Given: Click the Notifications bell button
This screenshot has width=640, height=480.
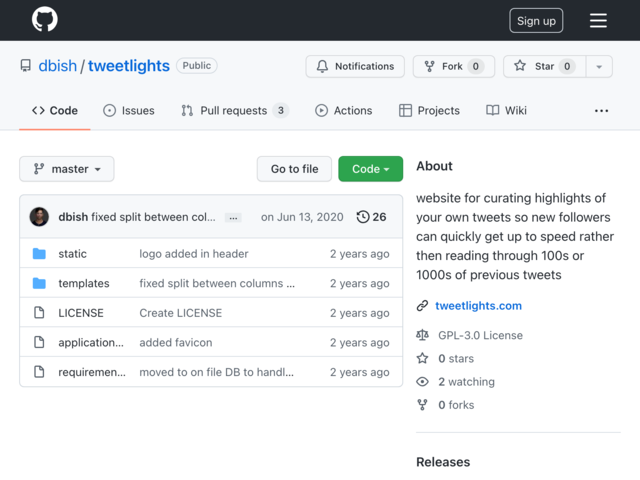Looking at the screenshot, I should point(355,66).
